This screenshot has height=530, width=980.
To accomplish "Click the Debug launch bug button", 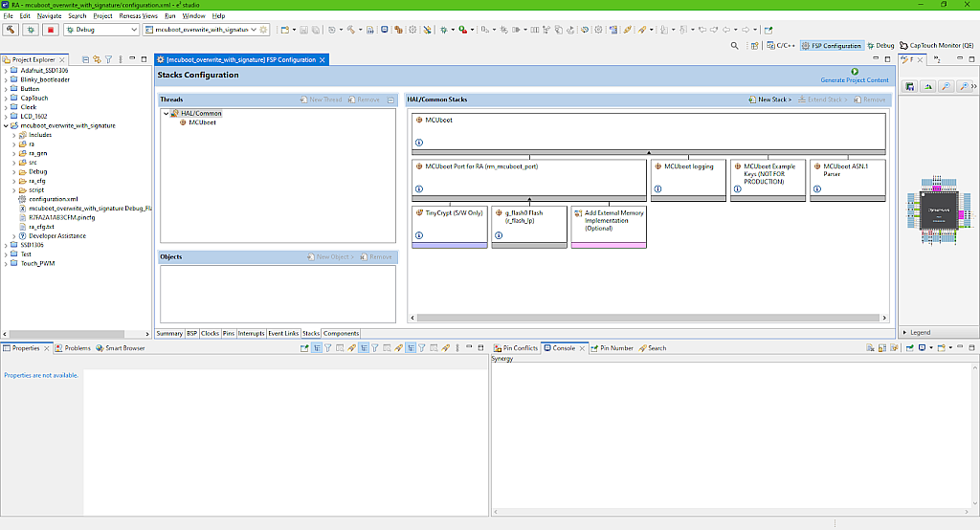I will pyautogui.click(x=31, y=30).
